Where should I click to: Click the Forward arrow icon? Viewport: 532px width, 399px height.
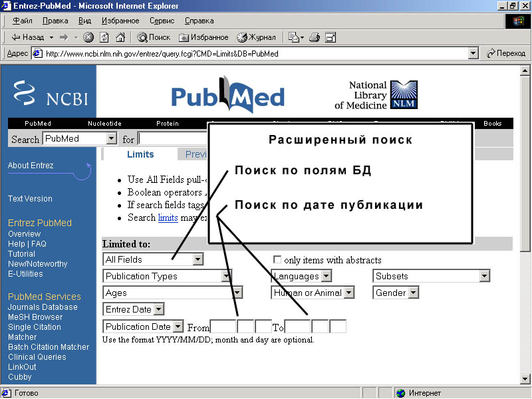coord(64,37)
